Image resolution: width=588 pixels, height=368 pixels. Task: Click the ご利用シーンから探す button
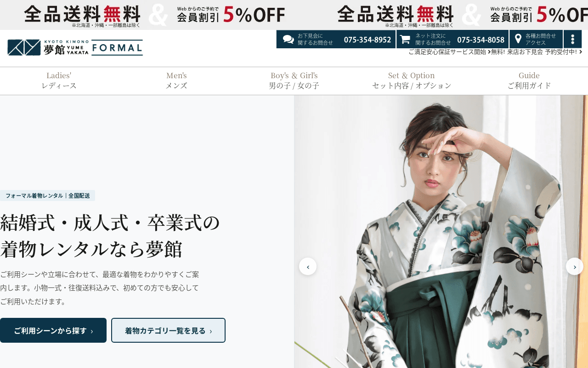pyautogui.click(x=53, y=330)
